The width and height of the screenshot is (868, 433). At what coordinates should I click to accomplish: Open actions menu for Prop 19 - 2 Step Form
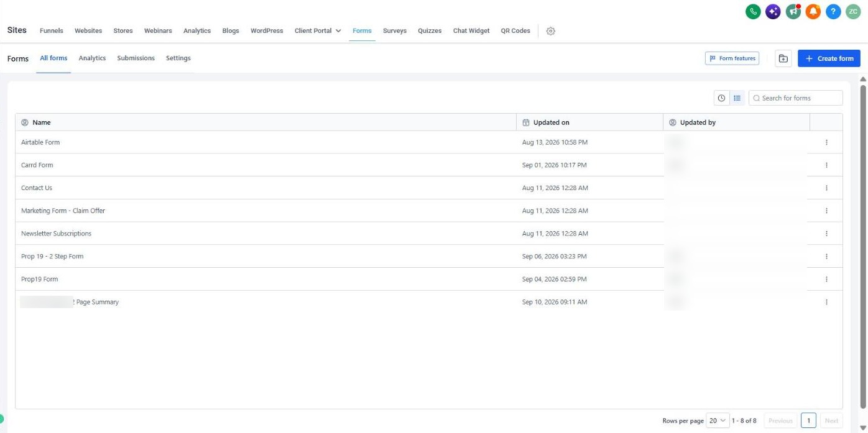tap(826, 257)
